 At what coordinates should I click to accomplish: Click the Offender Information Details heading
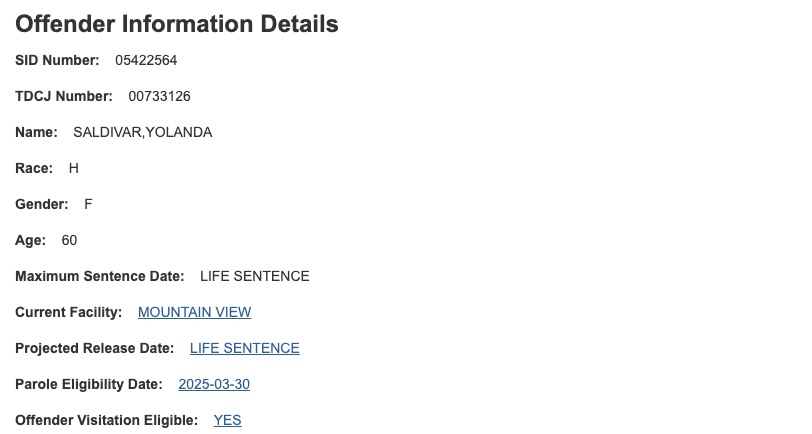(x=177, y=24)
